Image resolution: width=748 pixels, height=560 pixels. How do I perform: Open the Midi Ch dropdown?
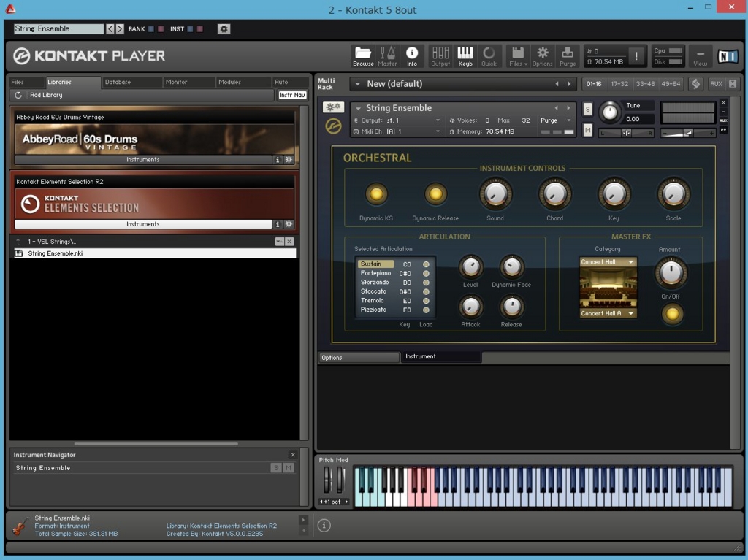400,131
